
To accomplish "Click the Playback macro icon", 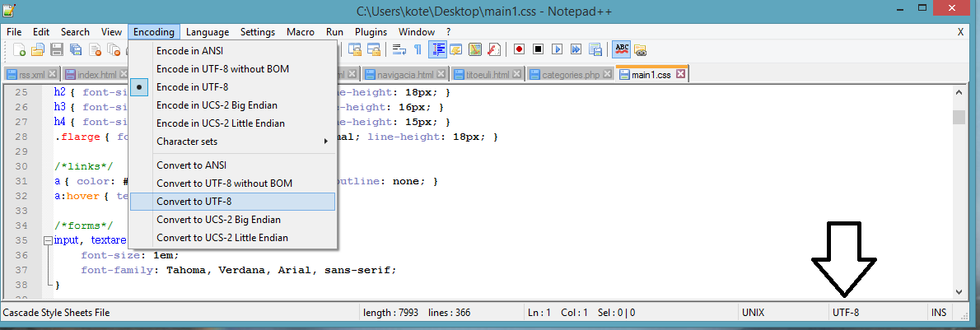I will point(557,49).
